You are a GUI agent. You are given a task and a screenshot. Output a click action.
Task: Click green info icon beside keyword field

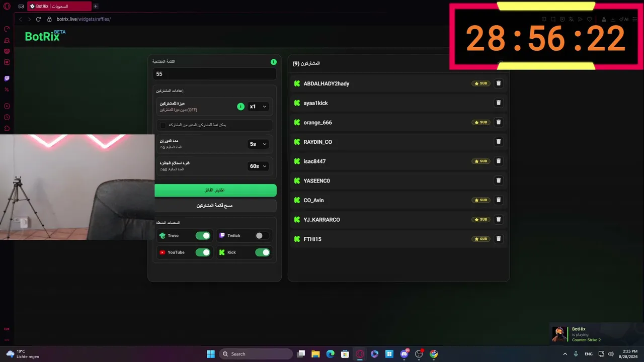pyautogui.click(x=274, y=62)
